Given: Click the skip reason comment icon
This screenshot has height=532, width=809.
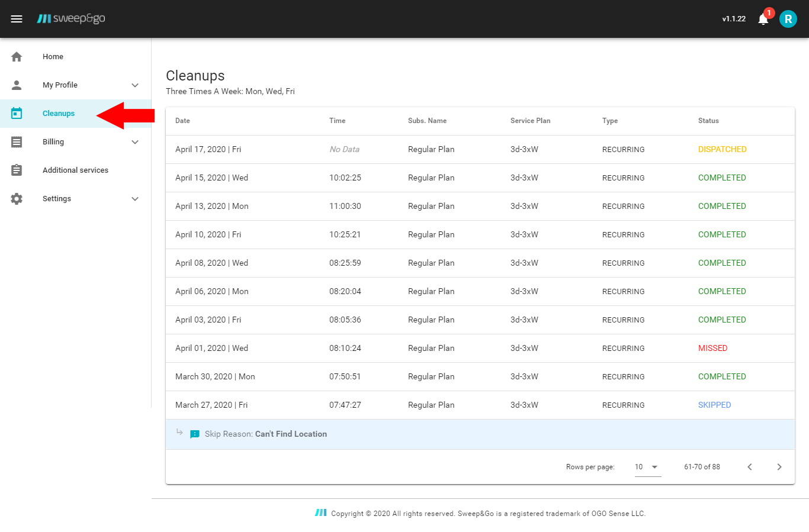Looking at the screenshot, I should click(x=195, y=434).
